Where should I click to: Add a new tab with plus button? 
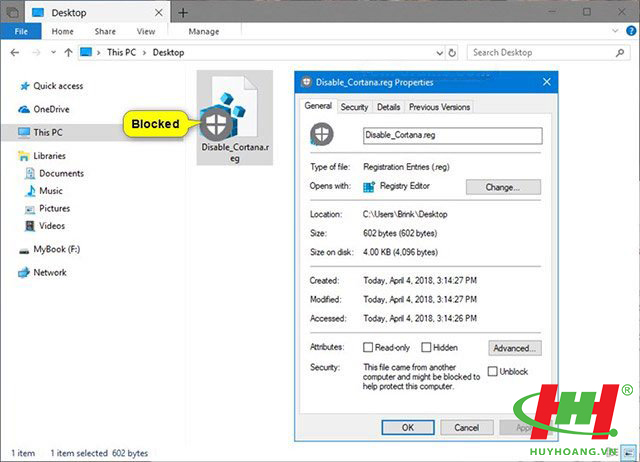tap(183, 13)
